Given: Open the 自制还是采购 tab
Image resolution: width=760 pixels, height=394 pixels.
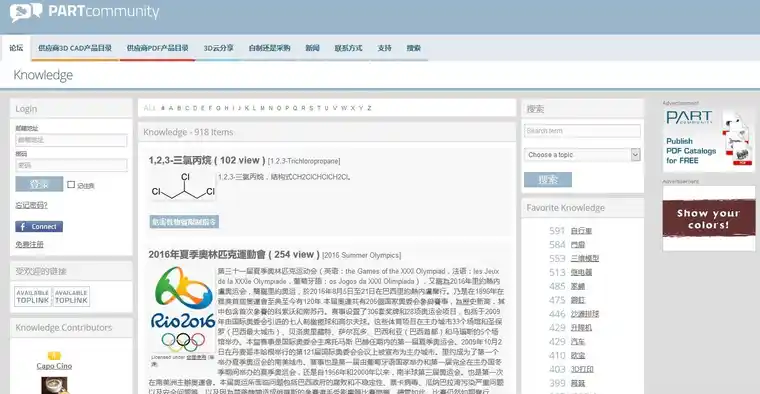Looking at the screenshot, I should coord(269,48).
